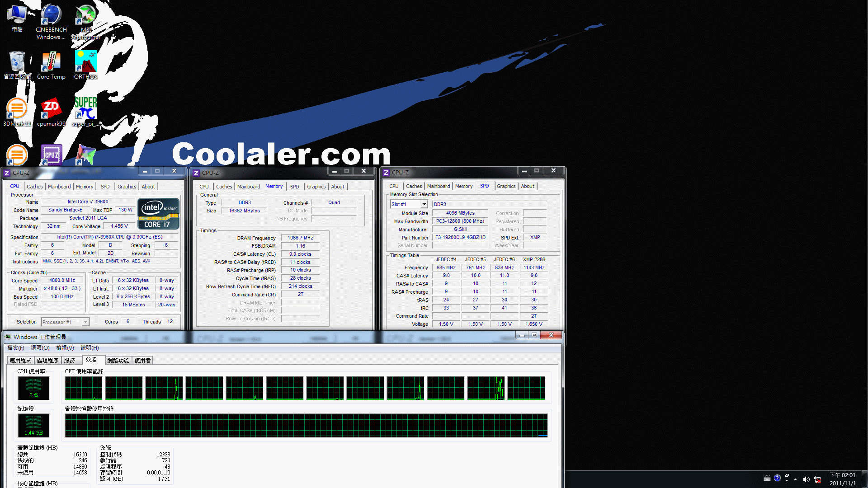
Task: Open About tab in first CPU-Z window
Action: (148, 187)
